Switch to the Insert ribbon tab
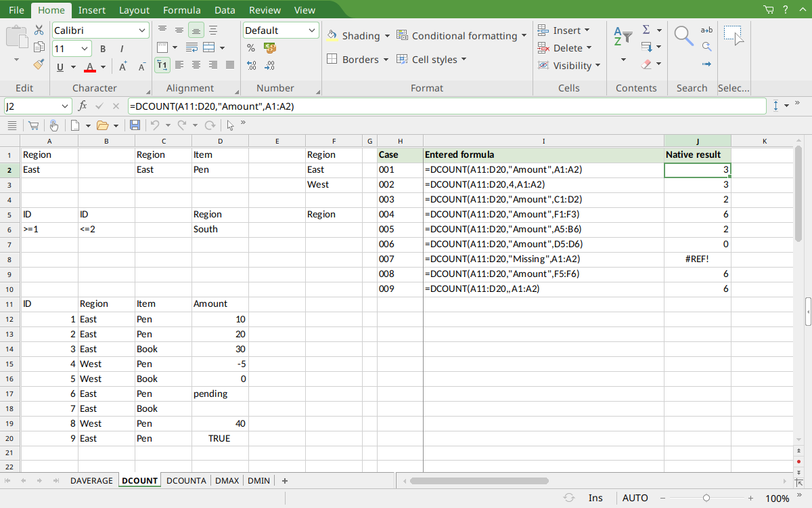This screenshot has width=812, height=508. click(91, 10)
